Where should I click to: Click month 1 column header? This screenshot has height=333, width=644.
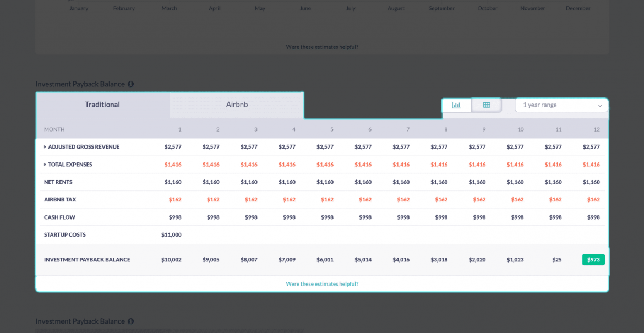[179, 129]
